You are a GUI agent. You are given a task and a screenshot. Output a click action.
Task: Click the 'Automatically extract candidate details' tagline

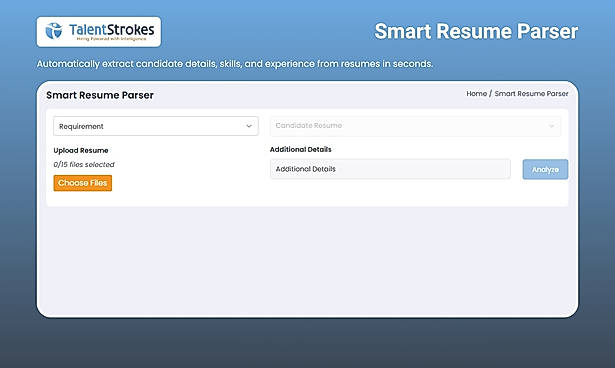235,64
